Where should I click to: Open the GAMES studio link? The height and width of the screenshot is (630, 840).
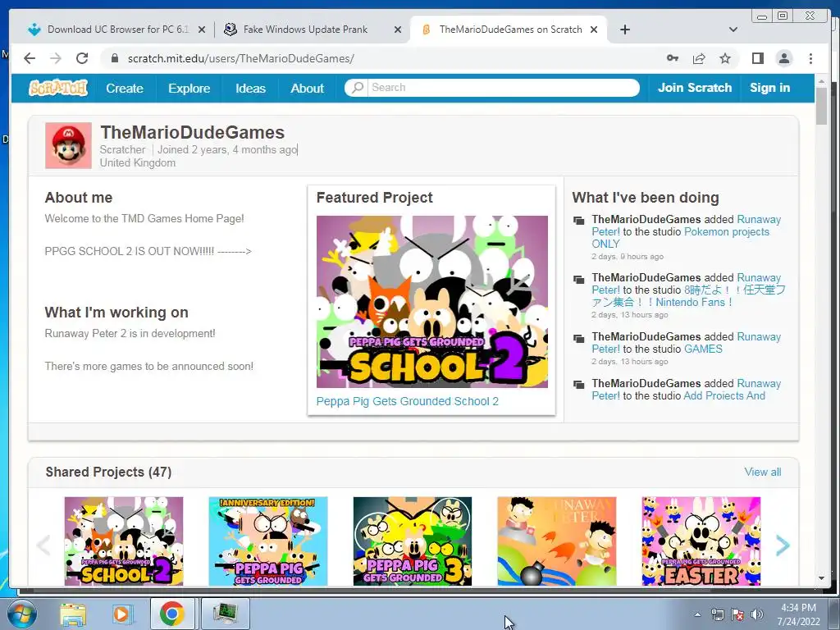click(703, 349)
